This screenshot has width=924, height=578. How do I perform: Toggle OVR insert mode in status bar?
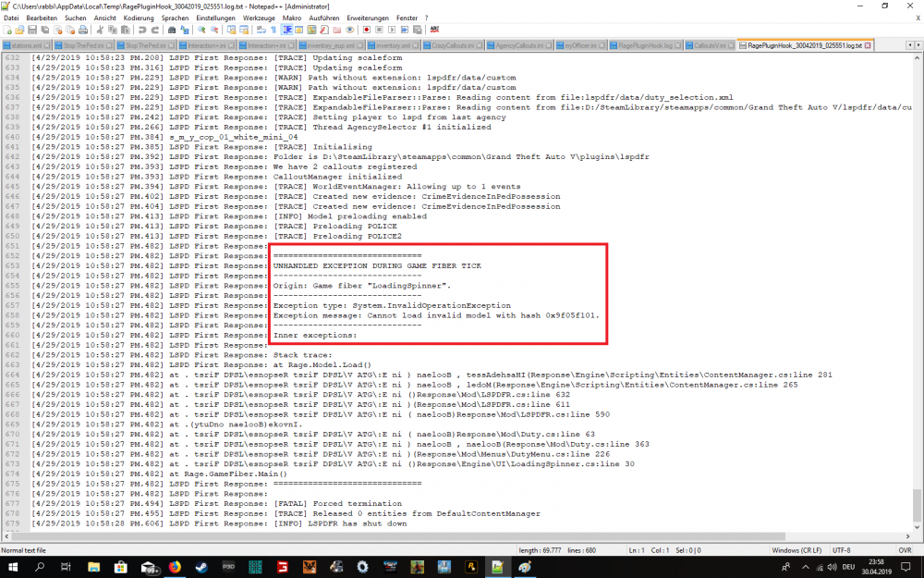tap(905, 550)
